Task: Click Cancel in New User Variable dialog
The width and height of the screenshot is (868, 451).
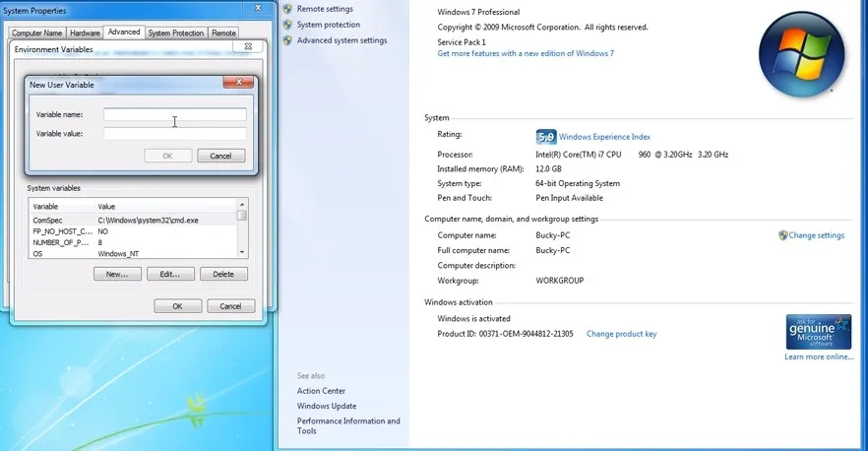Action: (220, 157)
